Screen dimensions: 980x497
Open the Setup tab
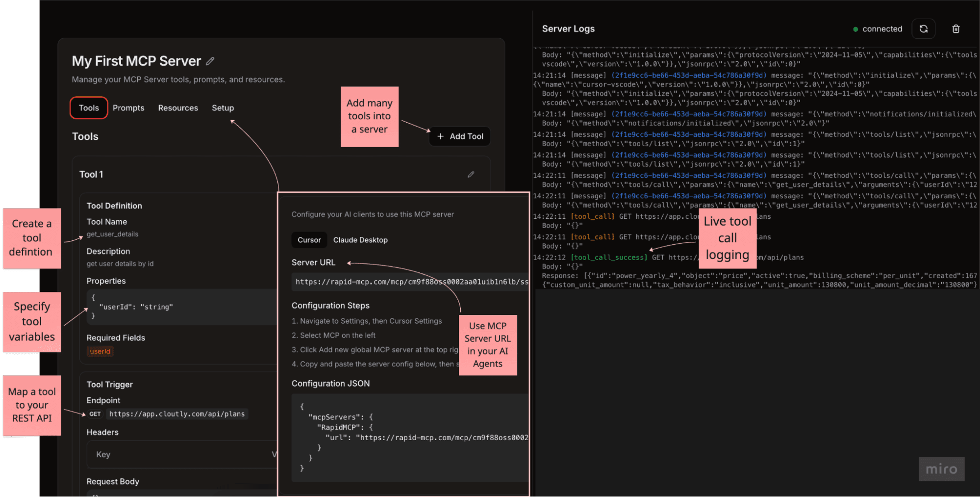[x=223, y=108]
